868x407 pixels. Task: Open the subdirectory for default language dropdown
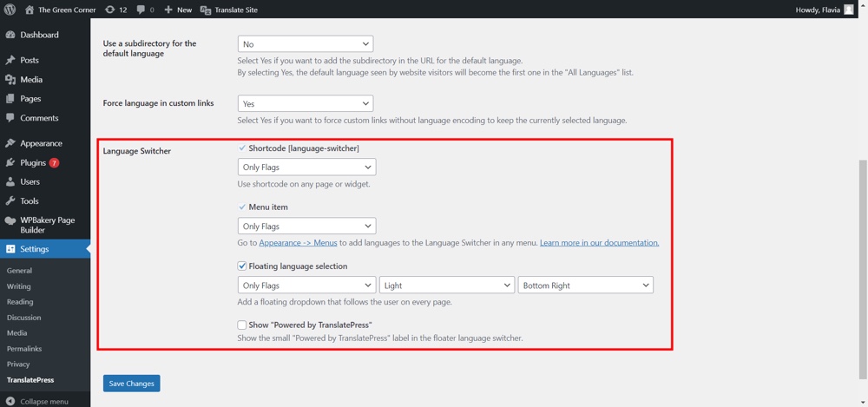(306, 43)
